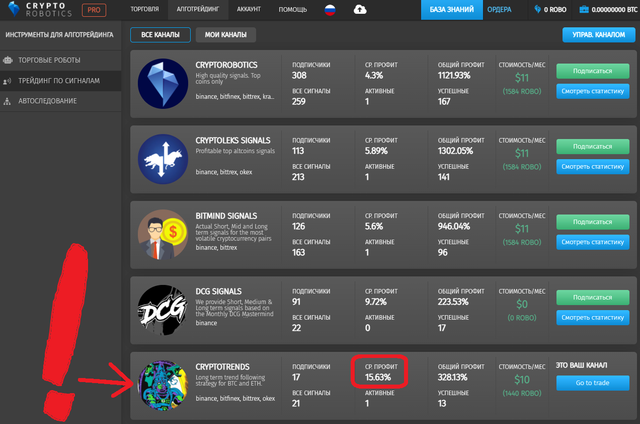Click the 15.63% average profit value
Viewport: 640px width, 424px height.
click(x=378, y=378)
